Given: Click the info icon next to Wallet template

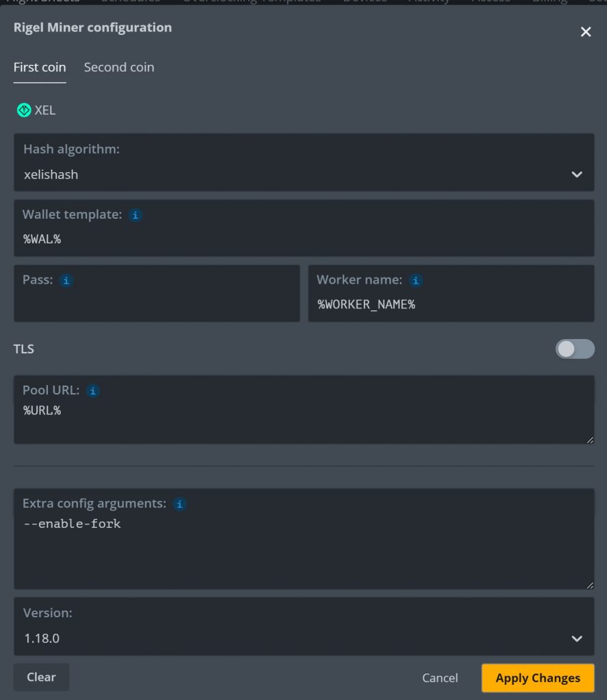Looking at the screenshot, I should (135, 215).
